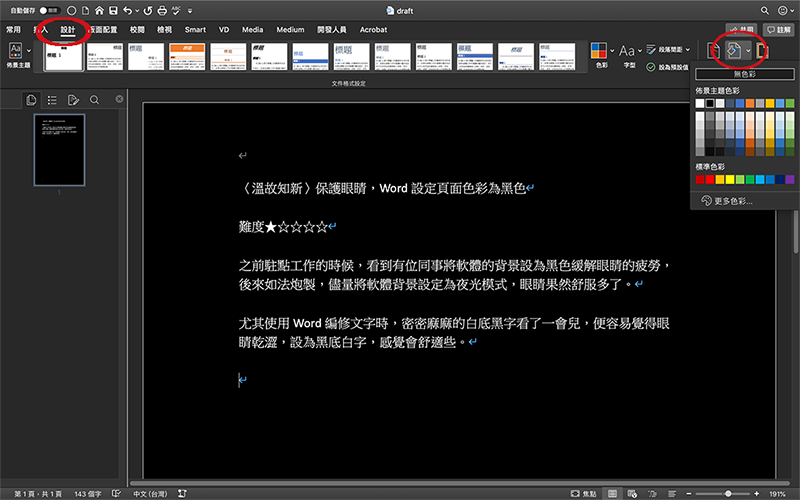This screenshot has height=500, width=800.
Task: Switch to the 校閱 Review tab
Action: [137, 30]
